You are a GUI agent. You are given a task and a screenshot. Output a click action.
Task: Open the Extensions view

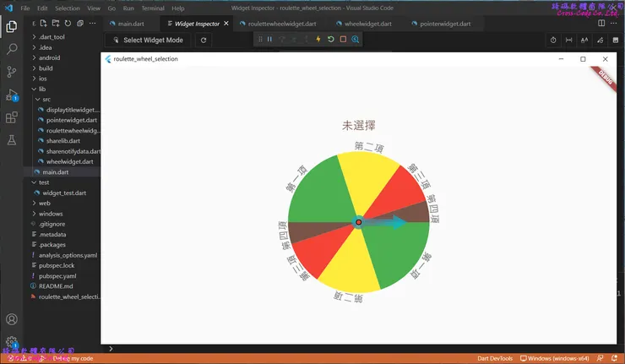click(x=12, y=117)
